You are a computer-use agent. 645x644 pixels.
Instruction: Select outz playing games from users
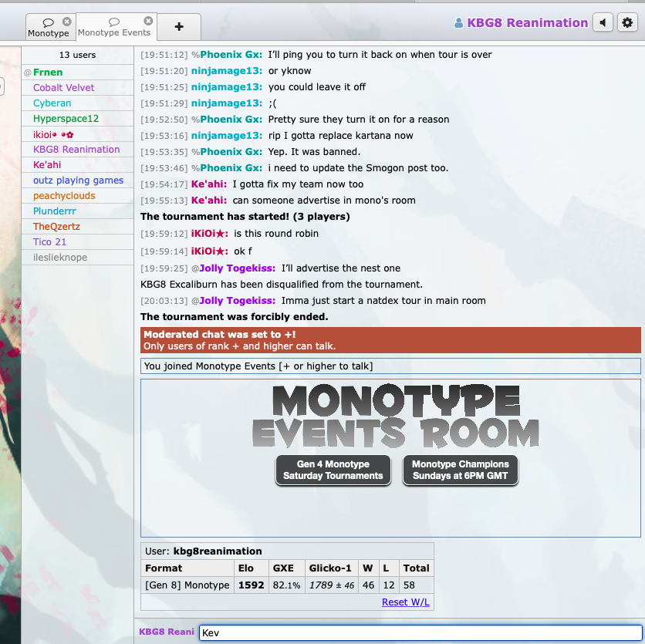click(x=78, y=180)
